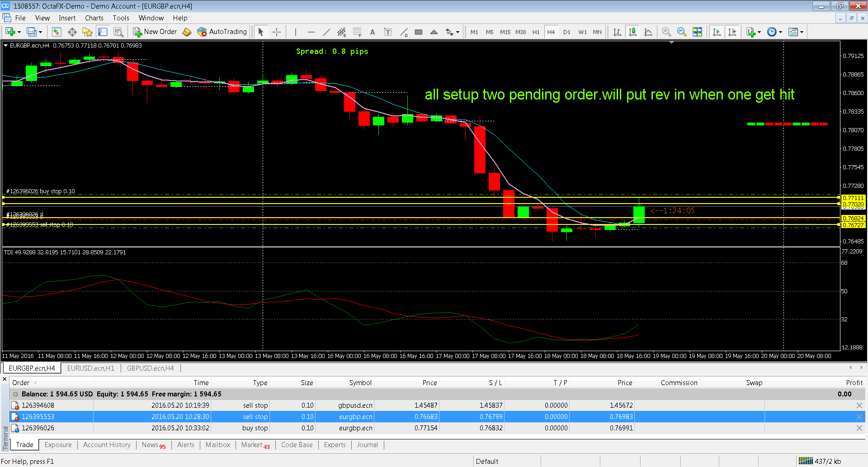The height and width of the screenshot is (467, 868).
Task: Toggle Chart Shift from the toolbar
Action: point(732,32)
